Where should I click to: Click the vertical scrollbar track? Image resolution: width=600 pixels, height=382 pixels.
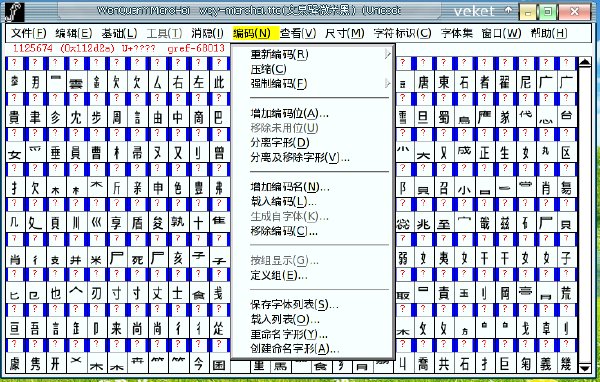click(584, 214)
